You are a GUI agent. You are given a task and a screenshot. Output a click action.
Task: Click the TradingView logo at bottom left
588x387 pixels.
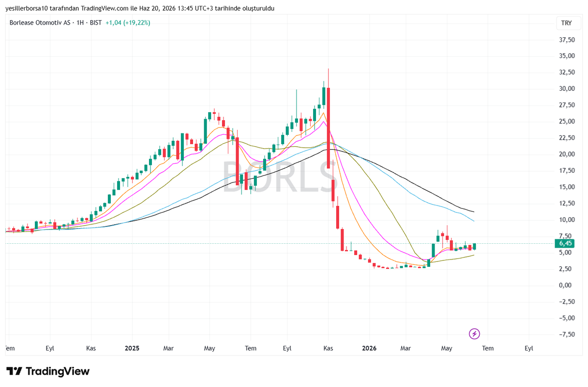pos(48,371)
